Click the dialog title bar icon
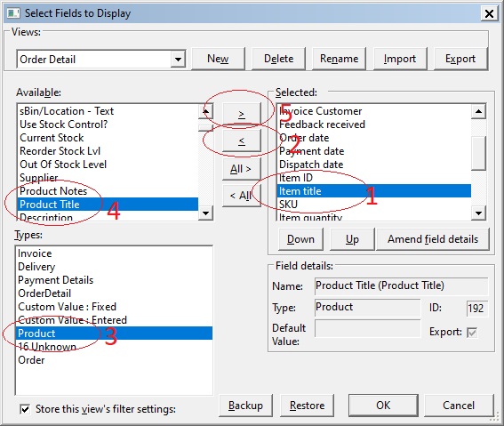504x426 pixels. coord(14,13)
